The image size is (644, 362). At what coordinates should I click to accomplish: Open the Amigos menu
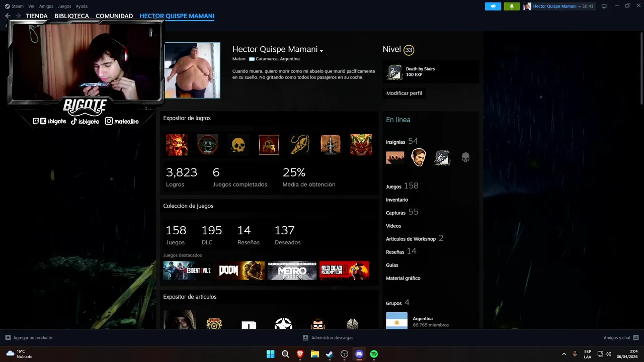(x=46, y=6)
